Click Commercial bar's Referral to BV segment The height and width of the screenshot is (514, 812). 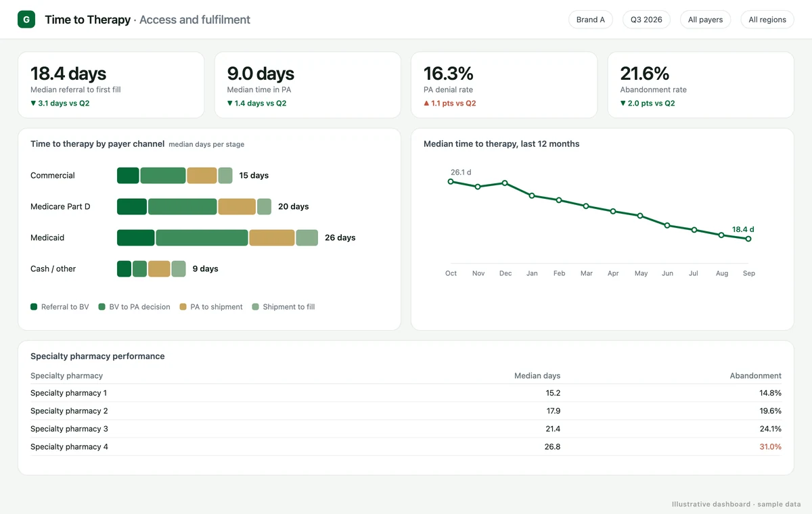pos(128,175)
